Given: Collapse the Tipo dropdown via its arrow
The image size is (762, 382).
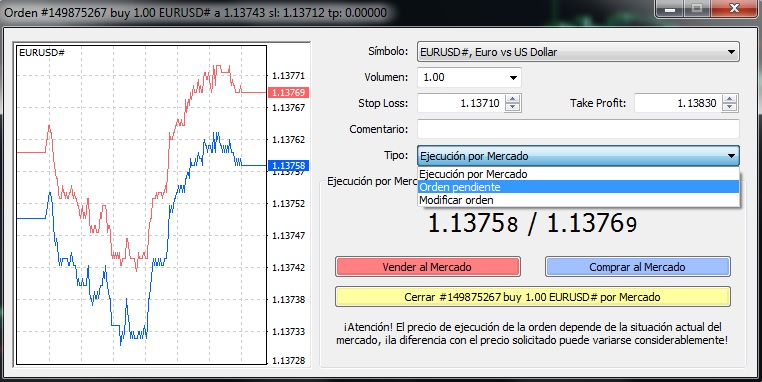Looking at the screenshot, I should click(731, 156).
